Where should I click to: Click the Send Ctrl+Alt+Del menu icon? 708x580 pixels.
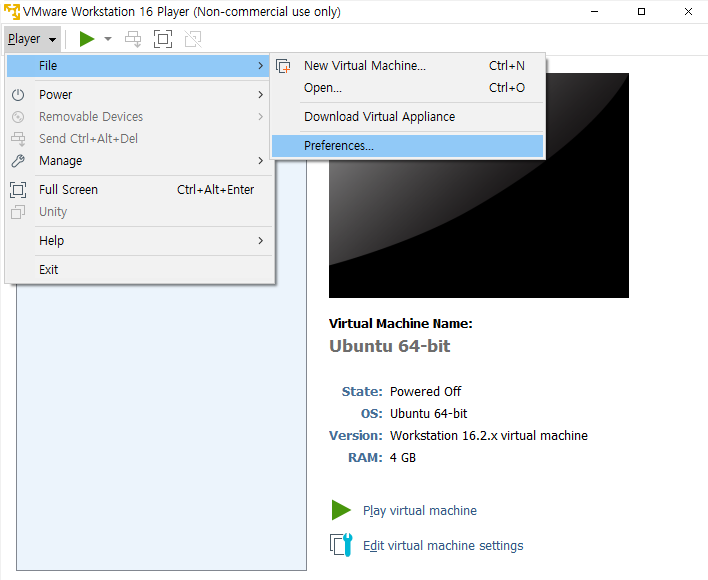[x=18, y=139]
